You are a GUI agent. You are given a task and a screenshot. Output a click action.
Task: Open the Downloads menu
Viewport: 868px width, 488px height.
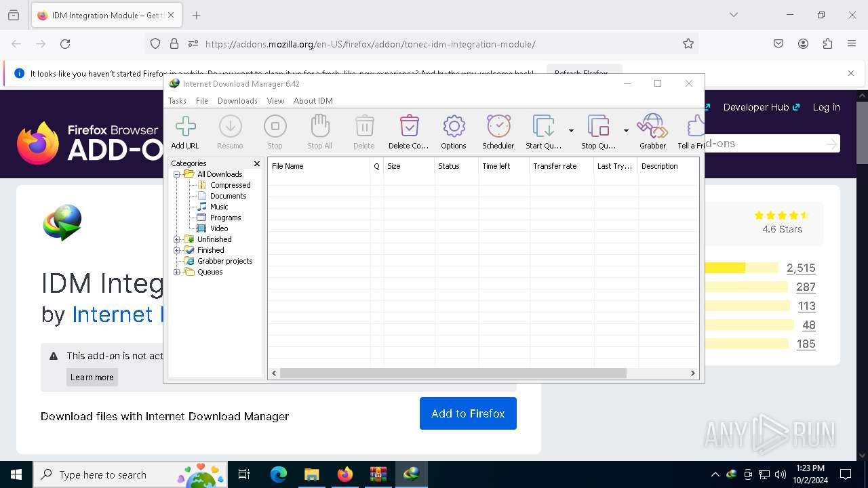point(237,101)
